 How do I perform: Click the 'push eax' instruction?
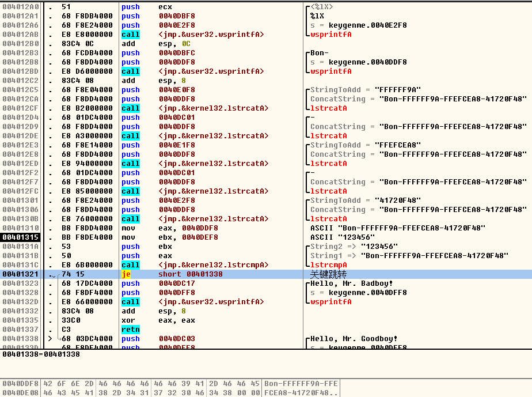147,255
